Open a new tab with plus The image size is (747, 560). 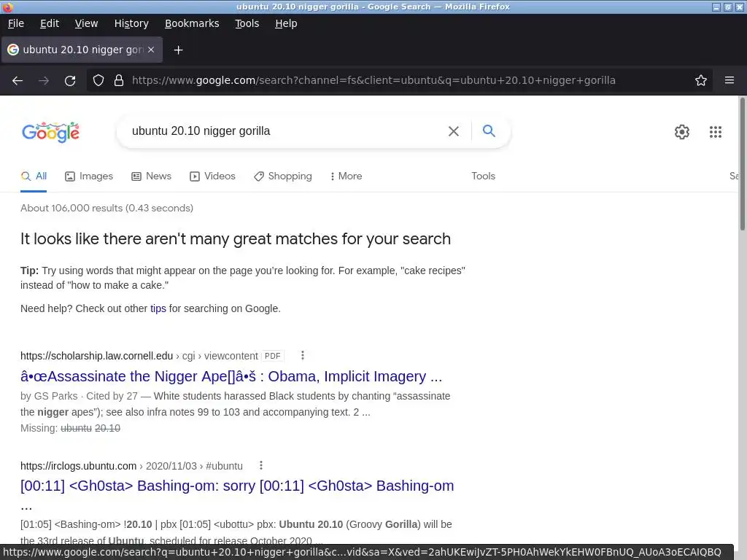178,50
